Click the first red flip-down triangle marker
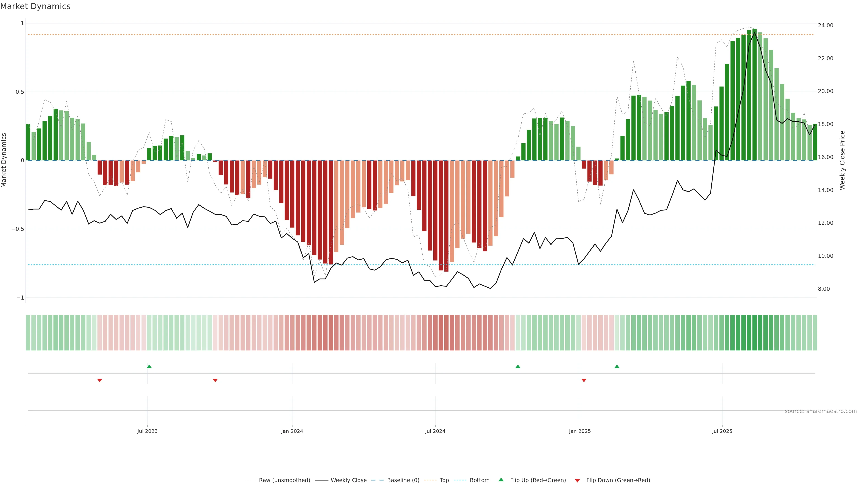The image size is (868, 488). [100, 380]
